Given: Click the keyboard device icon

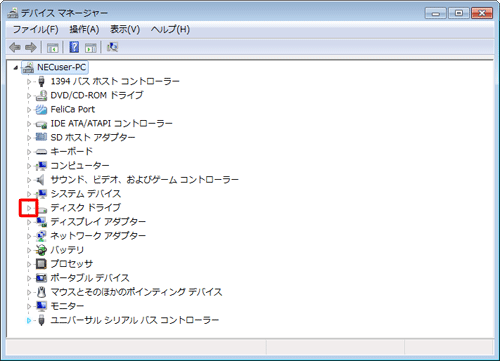Looking at the screenshot, I should tap(41, 152).
